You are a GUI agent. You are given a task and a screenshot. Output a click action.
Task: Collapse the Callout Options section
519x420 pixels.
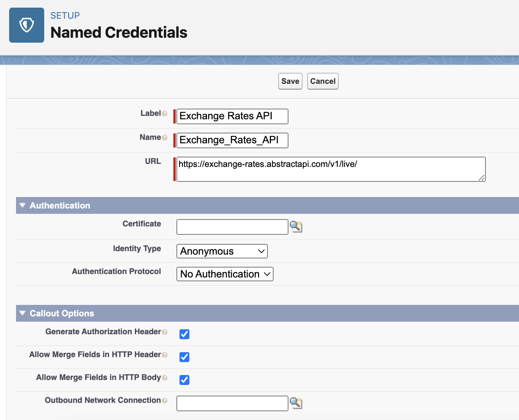click(22, 313)
